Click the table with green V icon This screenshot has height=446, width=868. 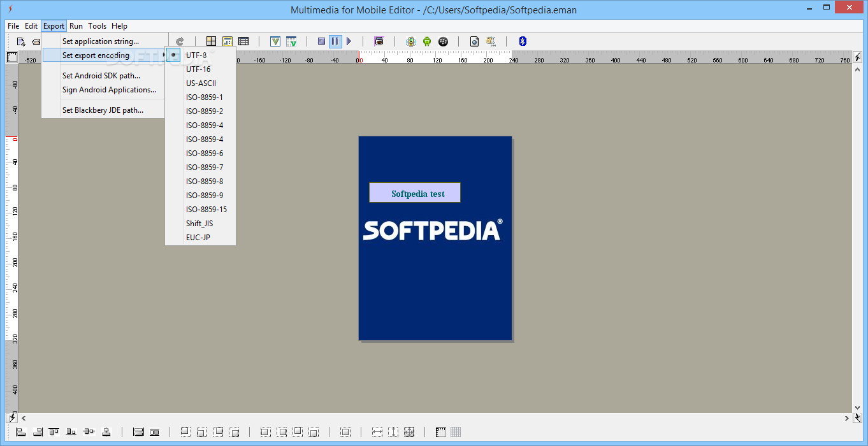click(x=291, y=41)
